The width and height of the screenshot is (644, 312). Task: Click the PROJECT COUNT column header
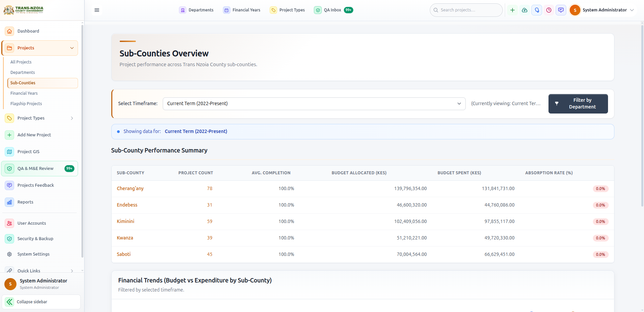pos(196,173)
